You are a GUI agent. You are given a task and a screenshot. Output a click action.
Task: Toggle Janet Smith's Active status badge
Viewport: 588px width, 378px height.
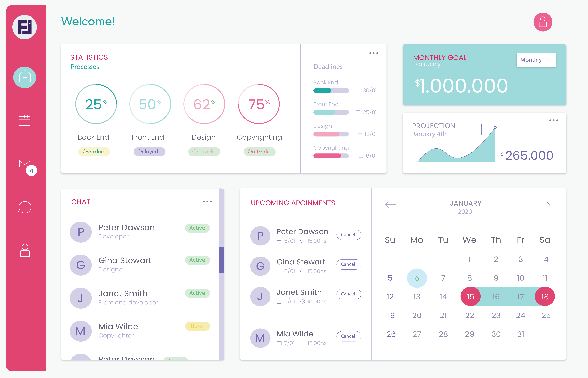point(197,293)
